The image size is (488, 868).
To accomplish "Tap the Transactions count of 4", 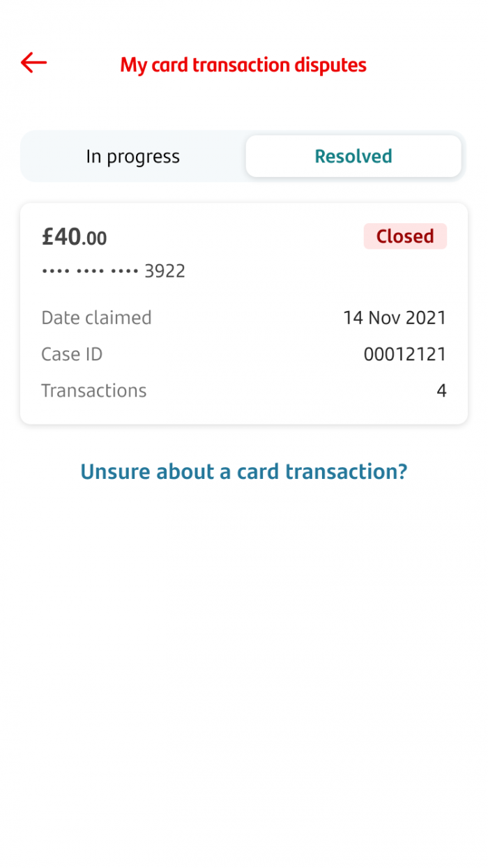I will coord(441,390).
